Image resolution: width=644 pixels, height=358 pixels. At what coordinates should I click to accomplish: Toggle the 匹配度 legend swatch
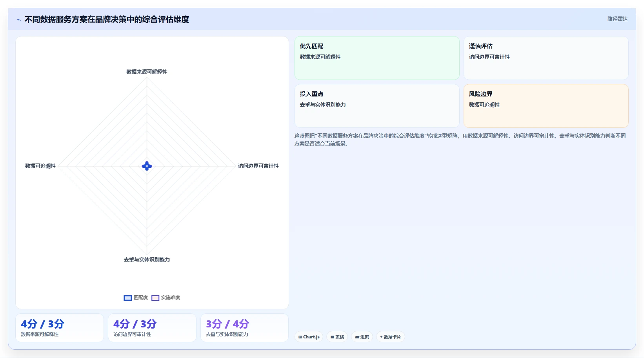(128, 298)
